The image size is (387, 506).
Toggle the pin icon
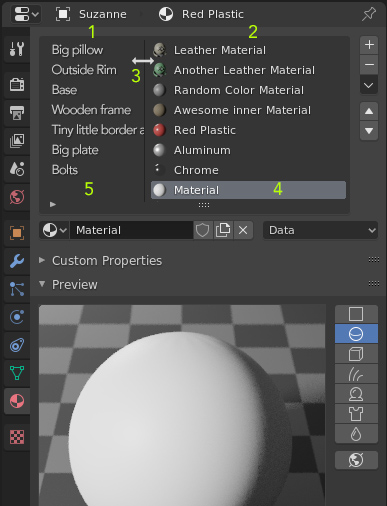pyautogui.click(x=369, y=14)
